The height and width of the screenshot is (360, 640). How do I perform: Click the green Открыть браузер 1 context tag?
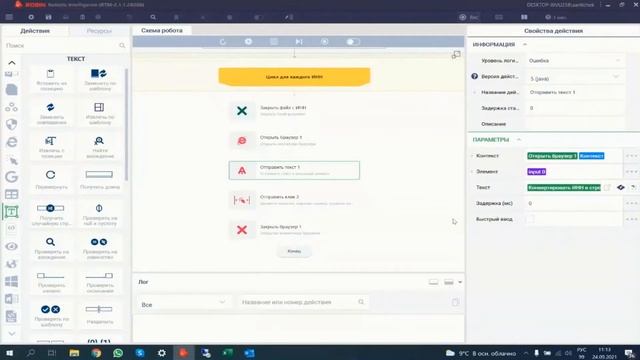552,156
